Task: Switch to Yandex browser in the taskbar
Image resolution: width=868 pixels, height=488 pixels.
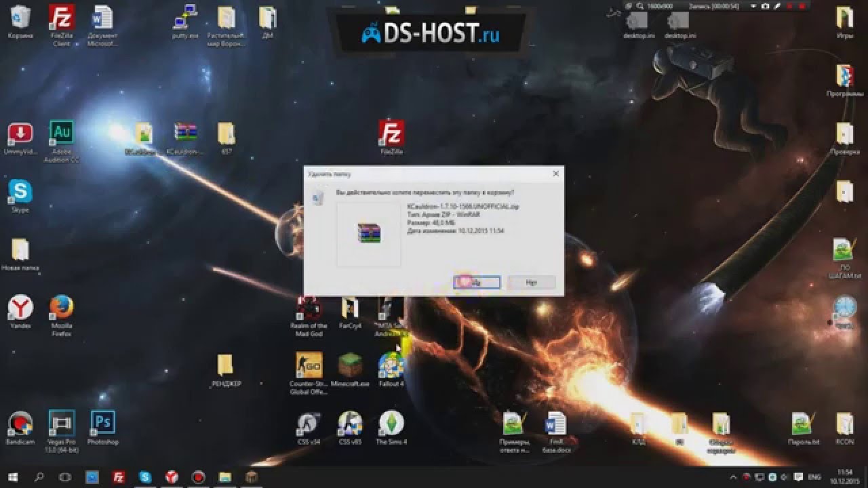Action: coord(172,476)
